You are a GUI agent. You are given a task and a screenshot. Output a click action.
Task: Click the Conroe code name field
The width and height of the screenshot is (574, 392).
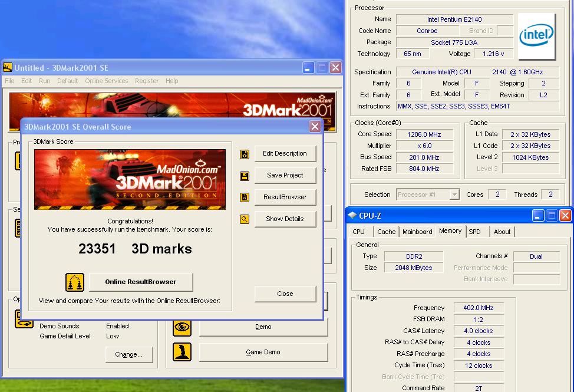click(x=427, y=31)
